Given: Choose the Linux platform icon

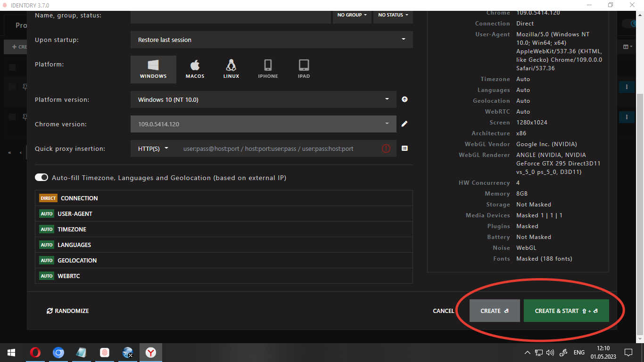Looking at the screenshot, I should 231,69.
